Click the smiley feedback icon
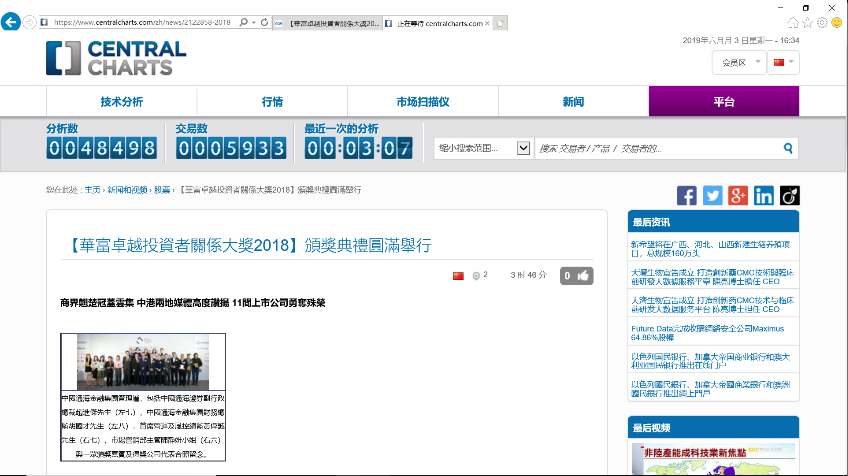 (837, 23)
